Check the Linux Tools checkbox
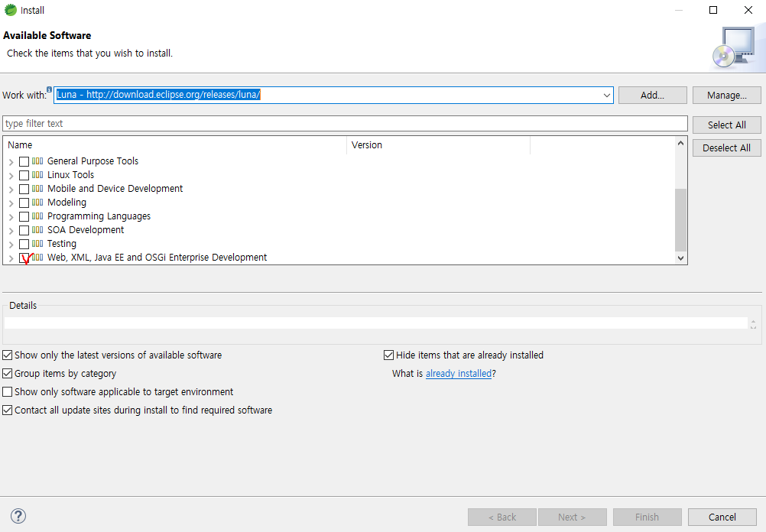 [24, 175]
